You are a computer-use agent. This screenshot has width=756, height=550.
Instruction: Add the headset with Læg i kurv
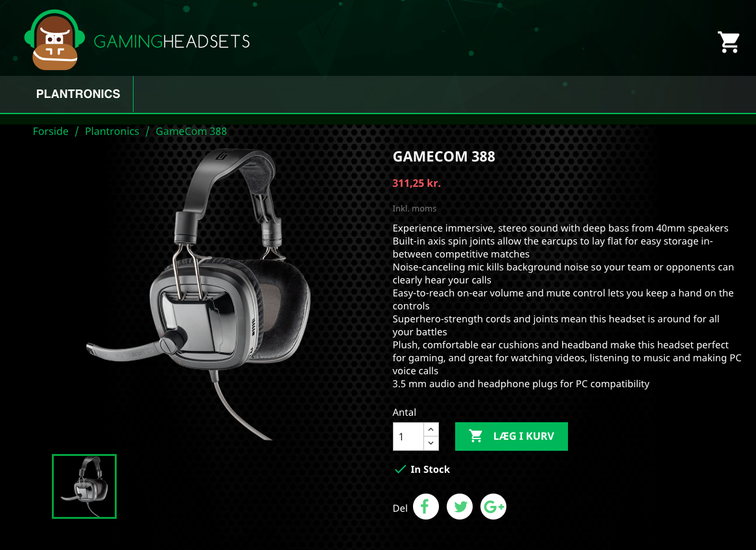[x=511, y=436]
